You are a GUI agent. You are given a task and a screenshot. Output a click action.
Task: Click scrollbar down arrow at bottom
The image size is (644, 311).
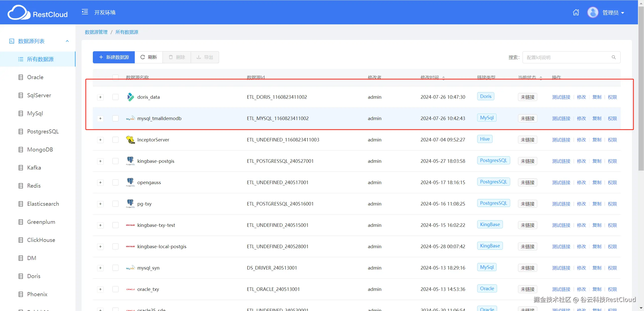[x=641, y=308]
